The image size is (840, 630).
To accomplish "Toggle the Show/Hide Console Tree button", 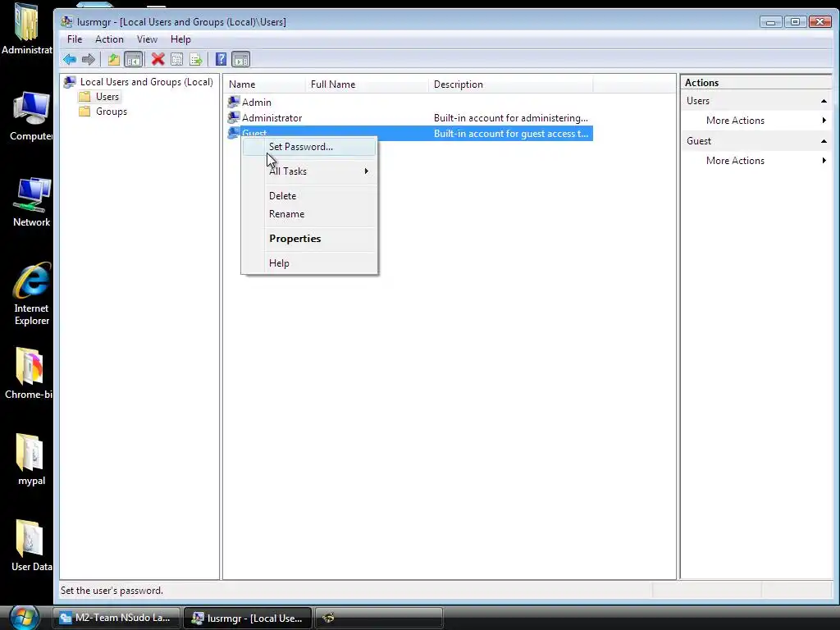I will click(x=134, y=59).
